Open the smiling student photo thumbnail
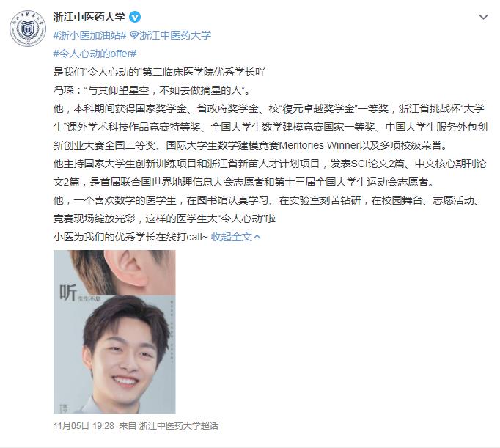Image resolution: width=500 pixels, height=448 pixels. tap(114, 331)
